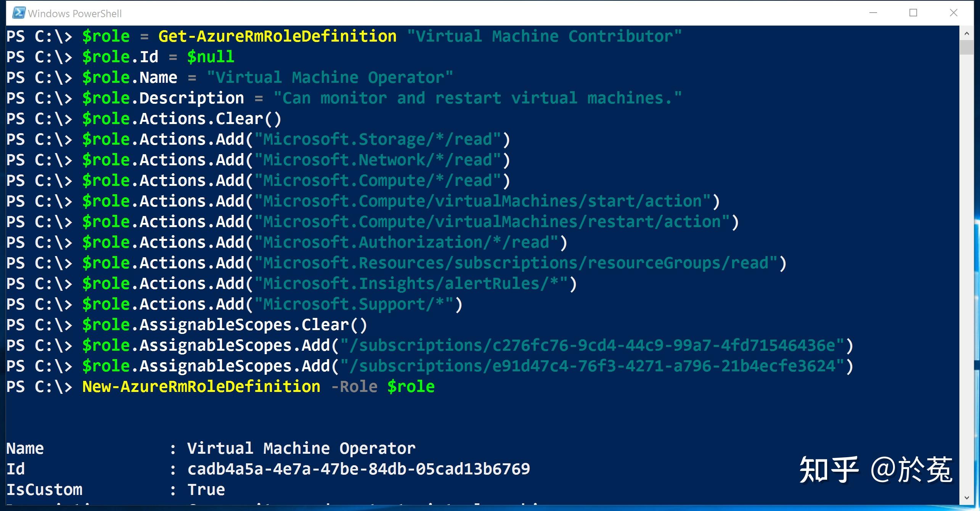Screen dimensions: 980x511
Task: Click the "Microsoft.Storage/*/read" action string
Action: [382, 139]
